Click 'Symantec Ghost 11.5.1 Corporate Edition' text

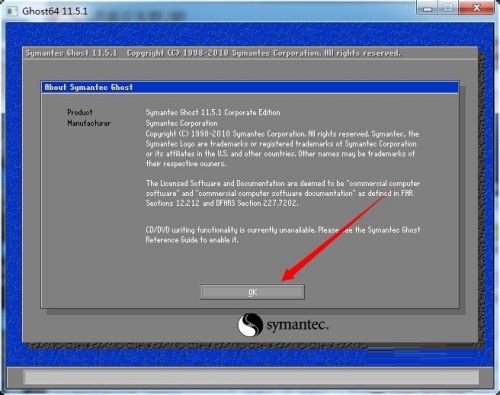213,112
